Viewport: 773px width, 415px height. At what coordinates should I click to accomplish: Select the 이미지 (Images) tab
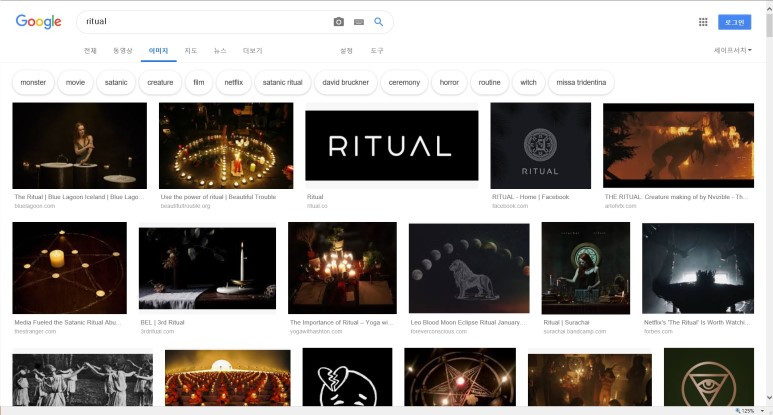point(158,51)
